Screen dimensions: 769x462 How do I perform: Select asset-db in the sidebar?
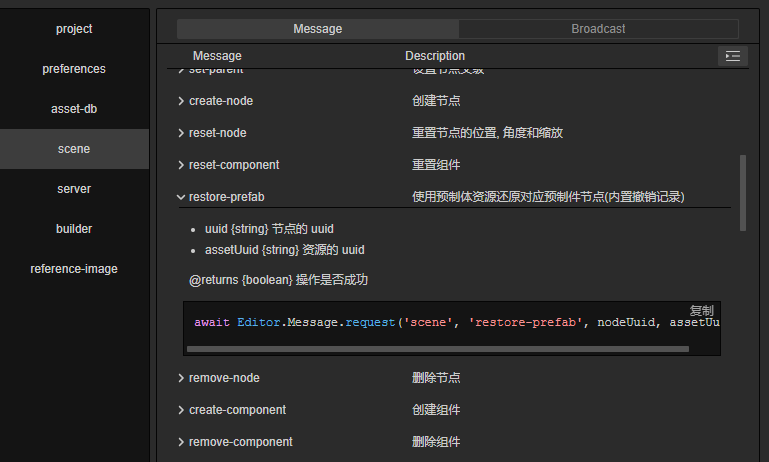click(x=74, y=109)
